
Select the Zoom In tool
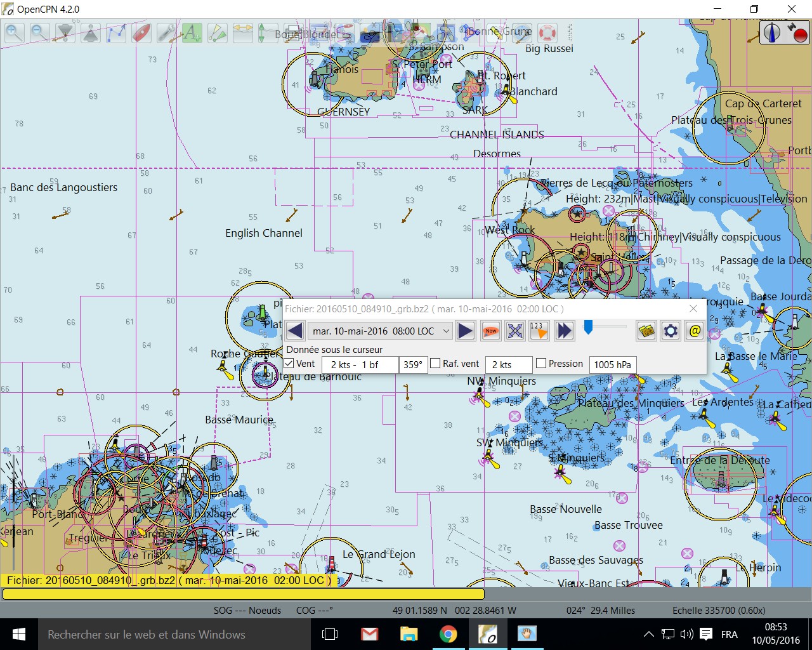pyautogui.click(x=15, y=32)
